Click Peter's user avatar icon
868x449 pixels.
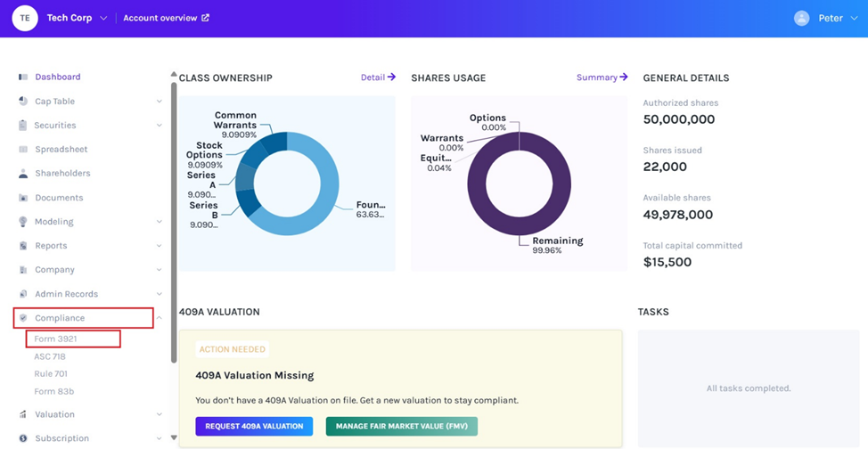802,18
